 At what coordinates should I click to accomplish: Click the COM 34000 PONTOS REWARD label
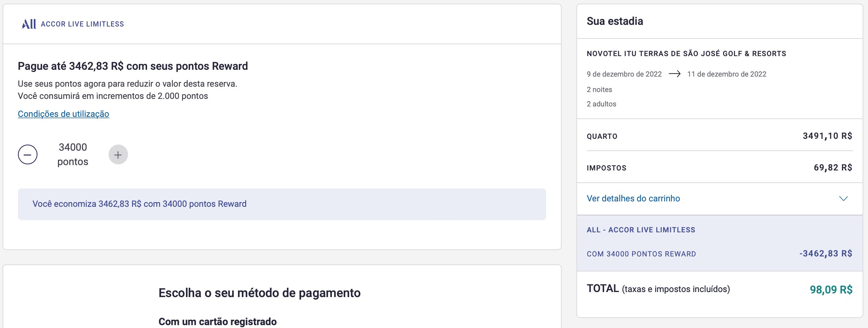point(641,254)
